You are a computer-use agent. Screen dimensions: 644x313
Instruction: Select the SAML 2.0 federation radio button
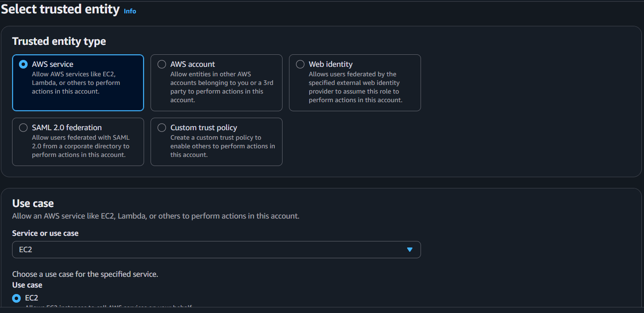23,128
